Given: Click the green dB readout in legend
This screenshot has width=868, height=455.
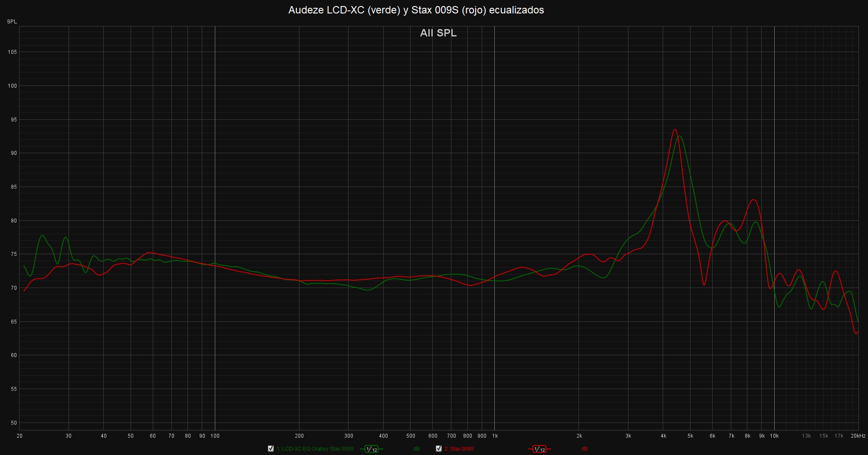Looking at the screenshot, I should click(x=416, y=449).
